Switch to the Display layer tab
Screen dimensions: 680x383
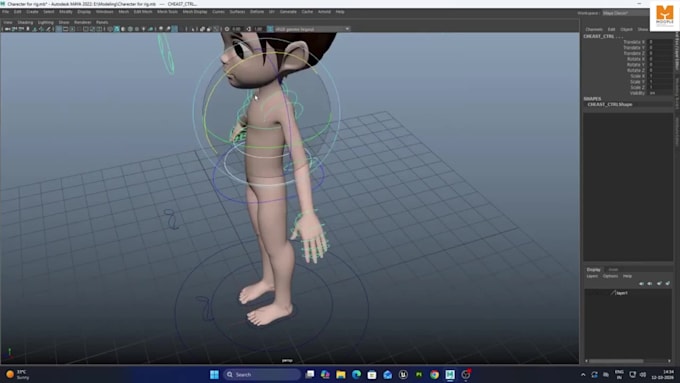593,269
